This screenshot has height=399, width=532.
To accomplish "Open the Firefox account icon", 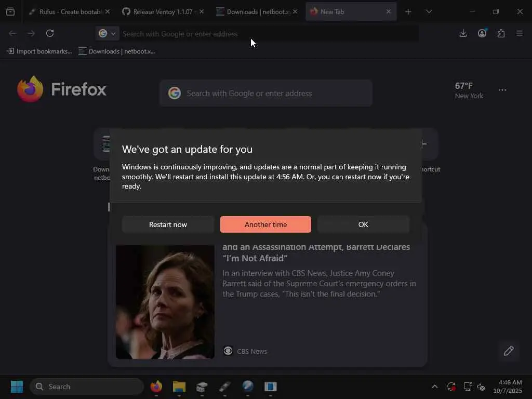I will (x=482, y=33).
